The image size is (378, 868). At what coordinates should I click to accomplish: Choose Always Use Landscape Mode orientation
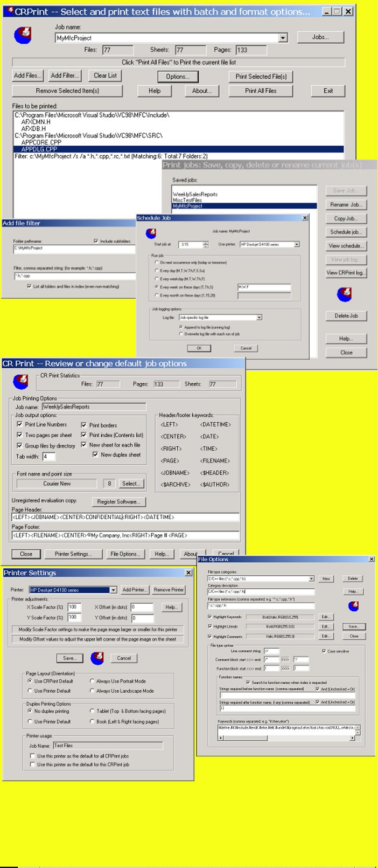92,691
